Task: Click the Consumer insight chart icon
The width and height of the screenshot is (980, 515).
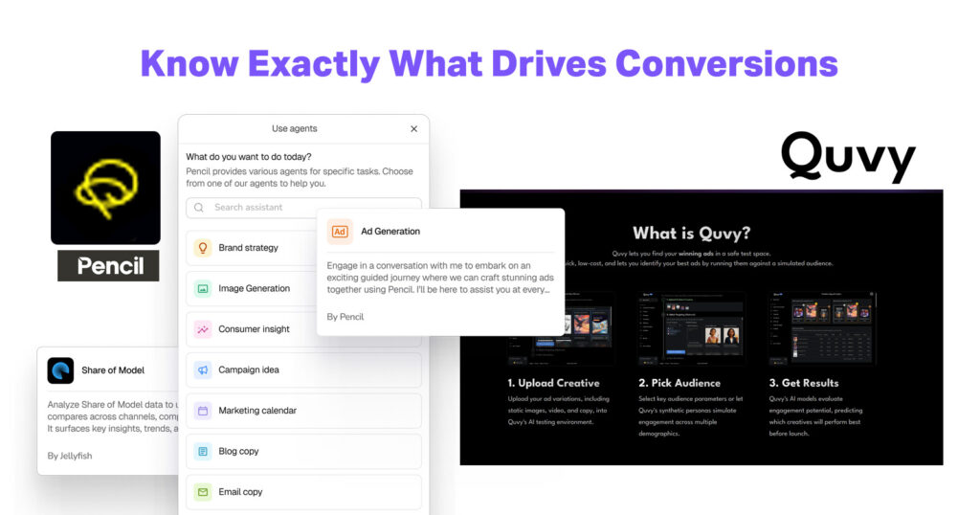Action: click(x=203, y=329)
